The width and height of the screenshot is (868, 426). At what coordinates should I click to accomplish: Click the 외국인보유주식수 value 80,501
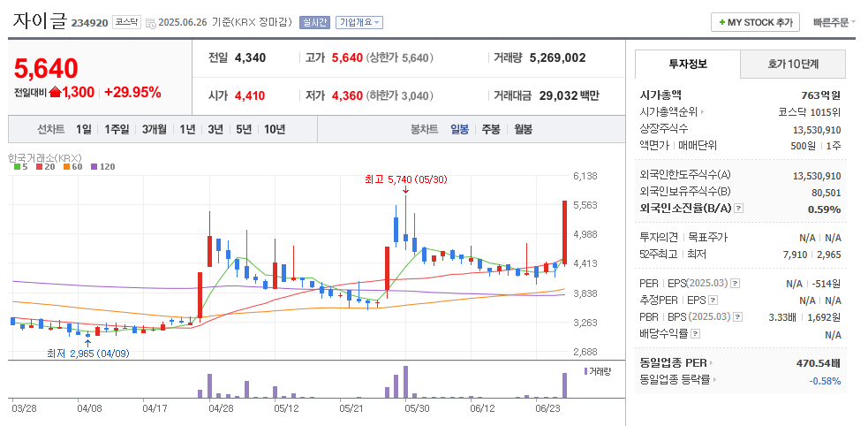tap(824, 193)
